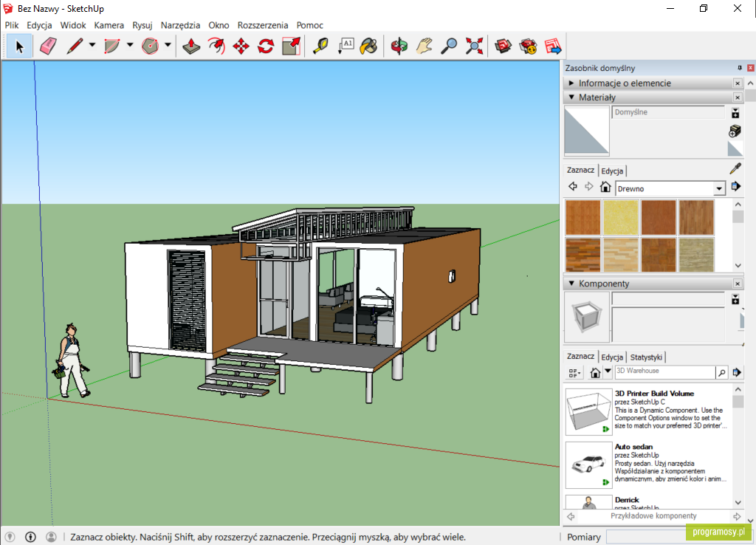Click materials back arrow button
Image resolution: width=756 pixels, height=545 pixels.
(573, 186)
